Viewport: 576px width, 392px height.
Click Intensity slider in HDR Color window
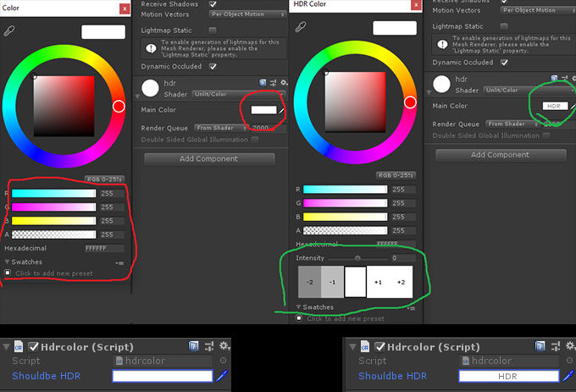point(357,258)
